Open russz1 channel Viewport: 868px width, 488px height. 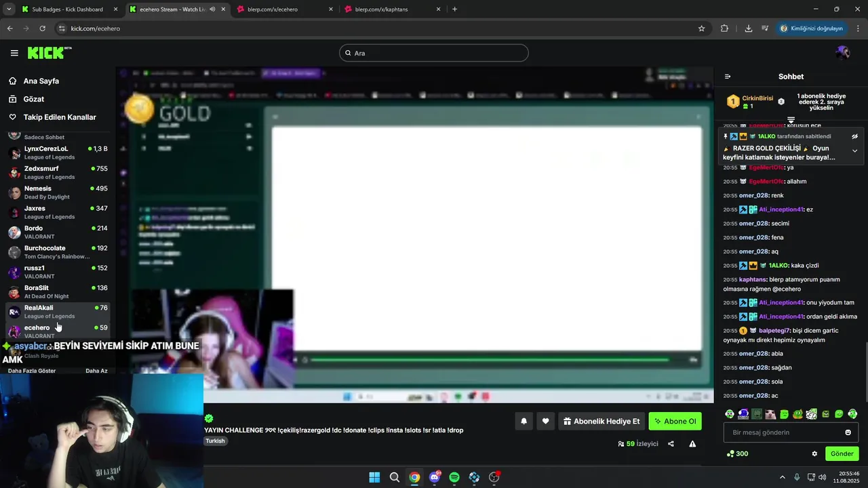click(x=58, y=272)
